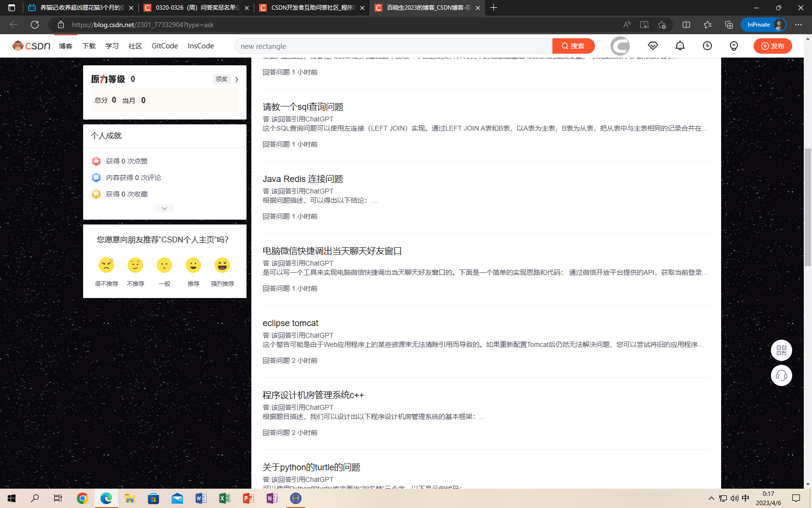Open the 原力等级 details chevron
This screenshot has width=812, height=508.
coord(237,79)
